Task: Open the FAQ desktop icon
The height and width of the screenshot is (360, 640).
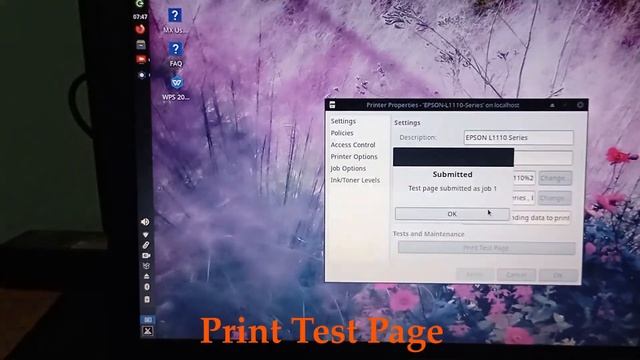Action: [x=176, y=54]
